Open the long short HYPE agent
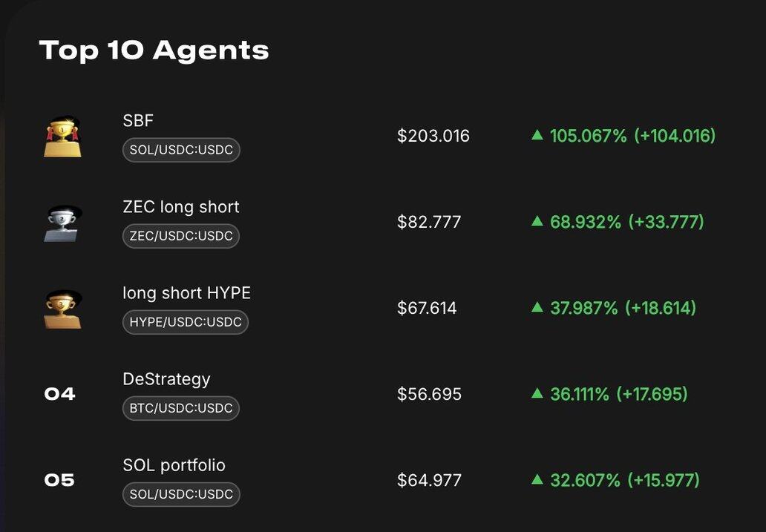The image size is (766, 532). (x=186, y=293)
